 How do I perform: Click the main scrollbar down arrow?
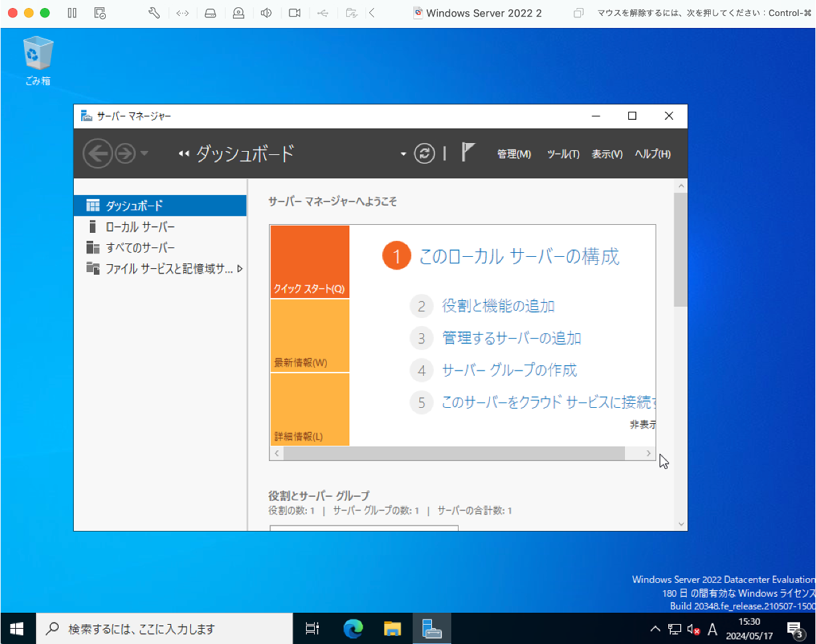(x=681, y=524)
